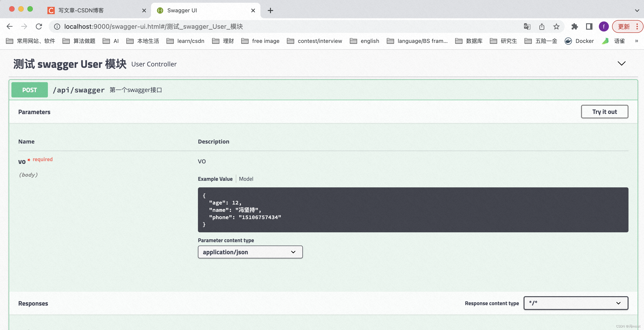This screenshot has height=330, width=644.
Task: Open the application/json content type dropdown
Action: click(250, 252)
